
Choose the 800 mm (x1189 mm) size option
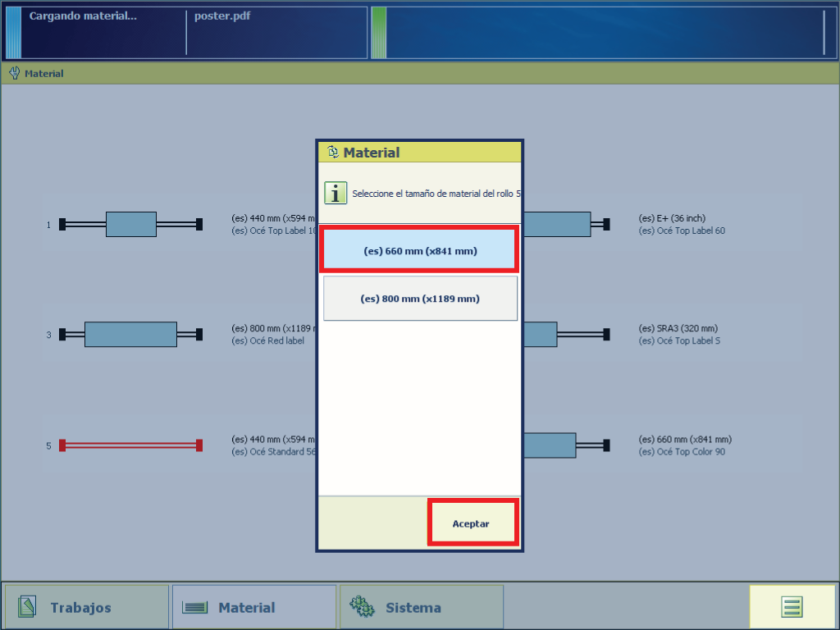(420, 299)
